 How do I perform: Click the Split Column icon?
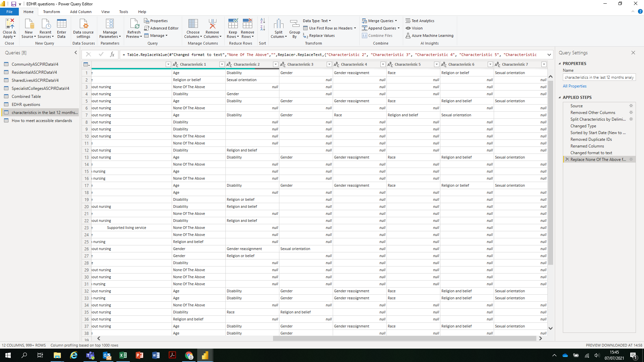278,23
